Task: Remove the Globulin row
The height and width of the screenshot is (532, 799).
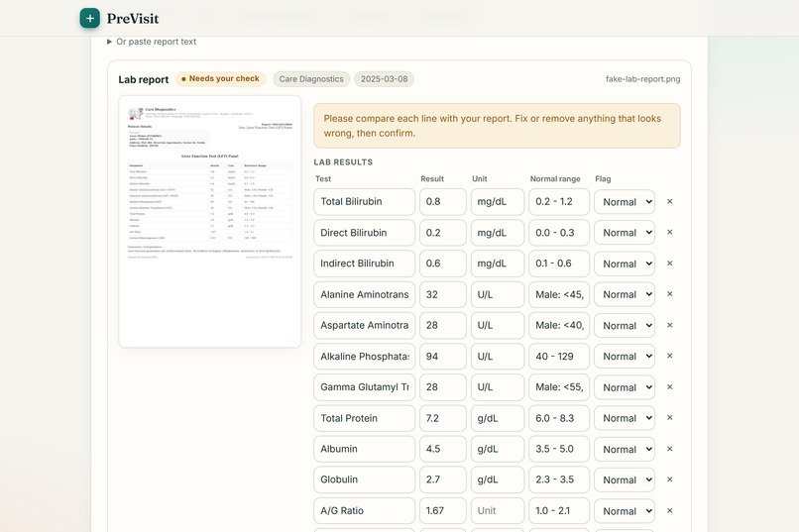Action: pos(669,479)
